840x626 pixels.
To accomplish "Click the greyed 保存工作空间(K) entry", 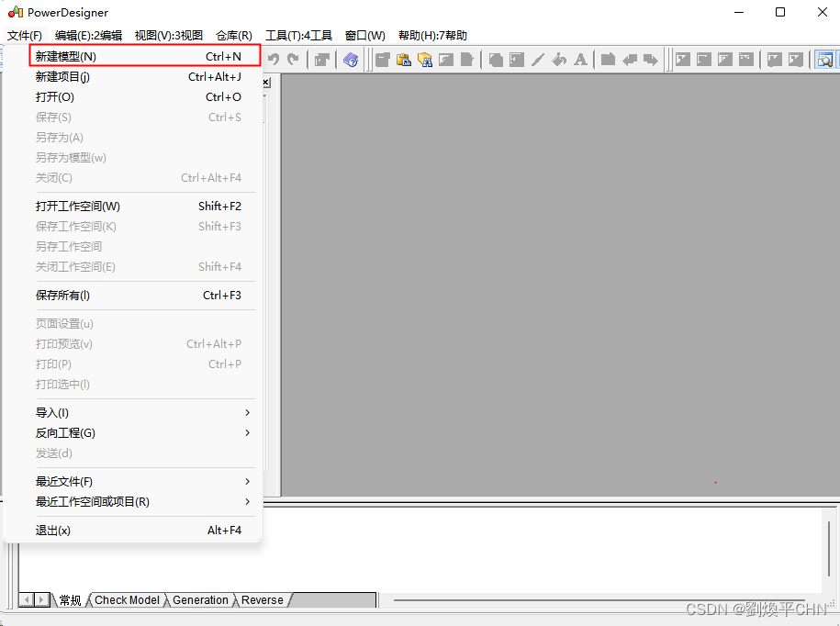I will click(x=139, y=227).
